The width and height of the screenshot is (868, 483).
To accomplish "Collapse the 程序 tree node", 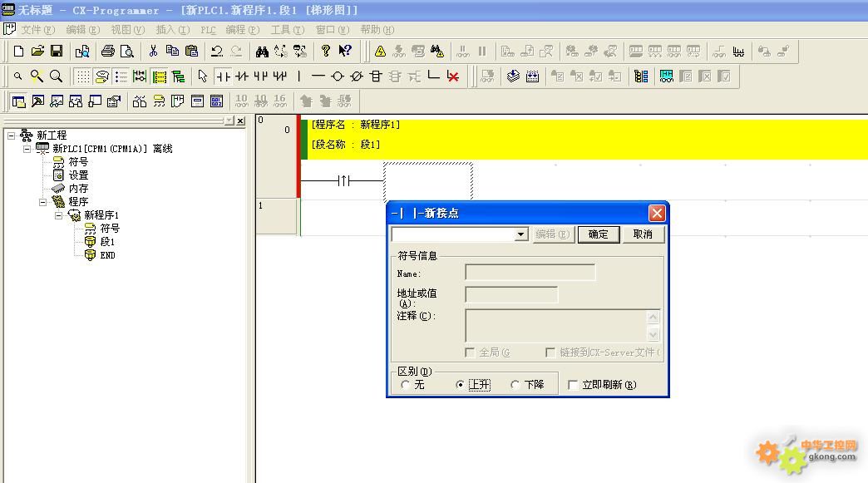I will [42, 203].
